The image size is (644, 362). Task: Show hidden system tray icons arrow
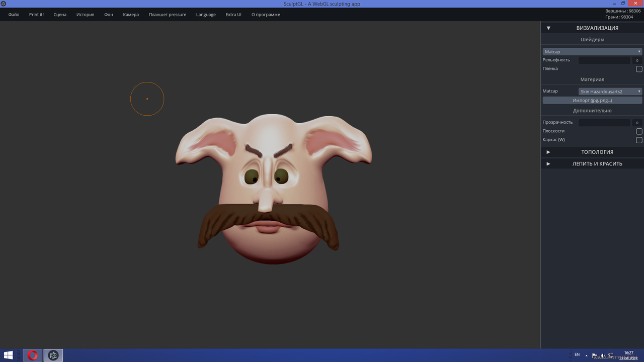click(x=586, y=355)
